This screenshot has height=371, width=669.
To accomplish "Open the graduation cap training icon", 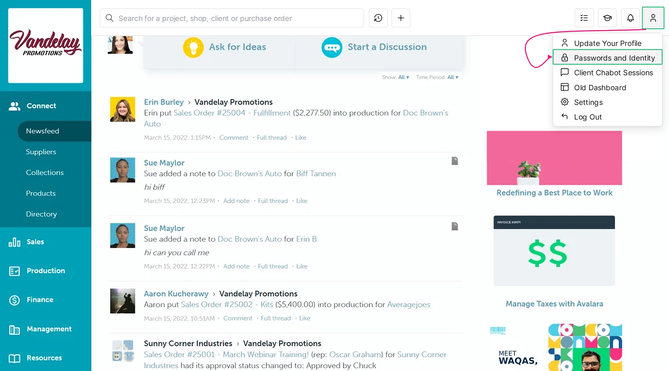I will 607,18.
